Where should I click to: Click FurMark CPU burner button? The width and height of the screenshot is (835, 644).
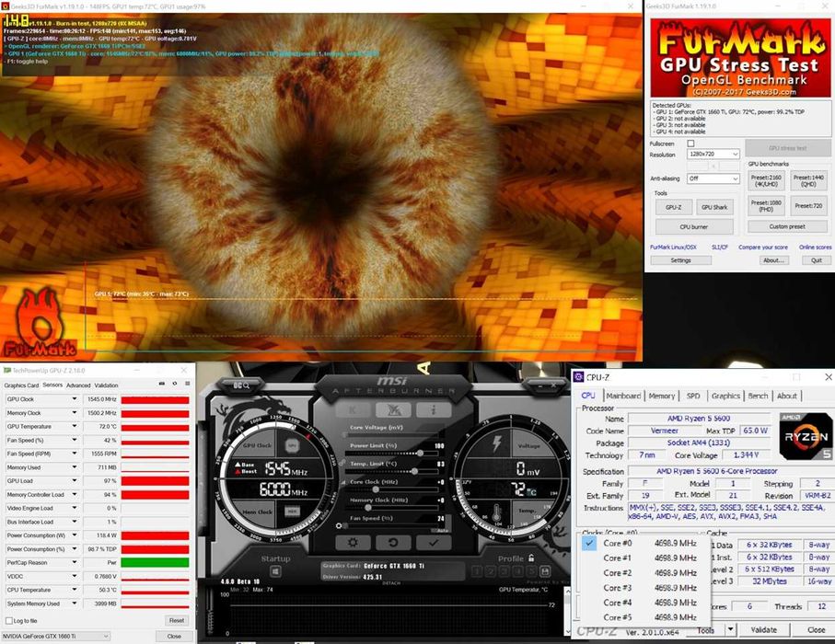(694, 226)
